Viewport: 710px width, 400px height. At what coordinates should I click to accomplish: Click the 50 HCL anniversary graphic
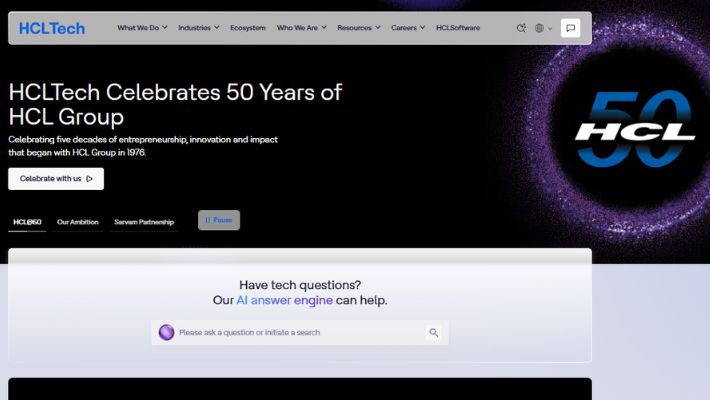click(634, 130)
